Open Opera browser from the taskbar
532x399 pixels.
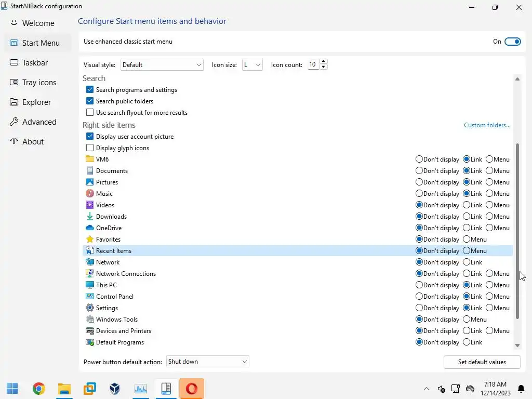pos(192,389)
